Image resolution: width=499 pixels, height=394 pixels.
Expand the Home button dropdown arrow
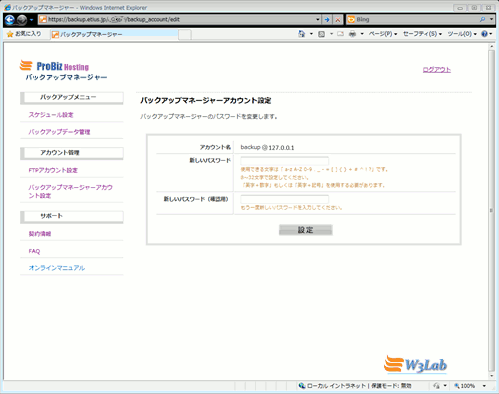point(311,34)
